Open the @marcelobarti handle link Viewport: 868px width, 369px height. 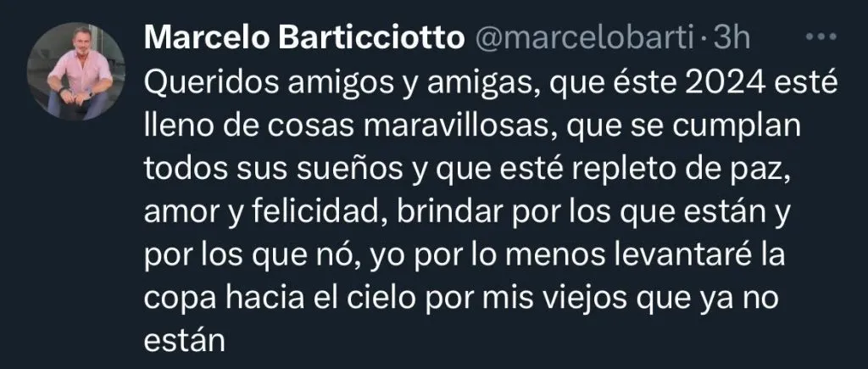(x=583, y=39)
